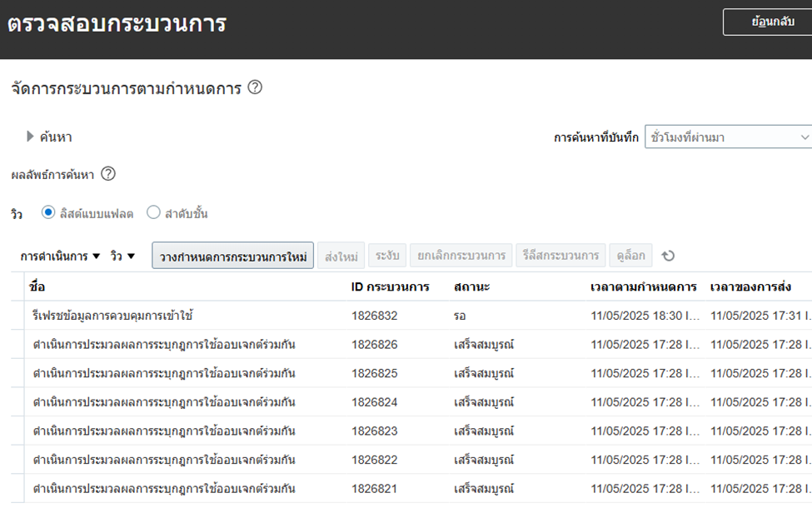The width and height of the screenshot is (812, 508).
Task: Open the saved search dropdown ชั่วโมงที่ผ่านมา
Action: click(727, 137)
